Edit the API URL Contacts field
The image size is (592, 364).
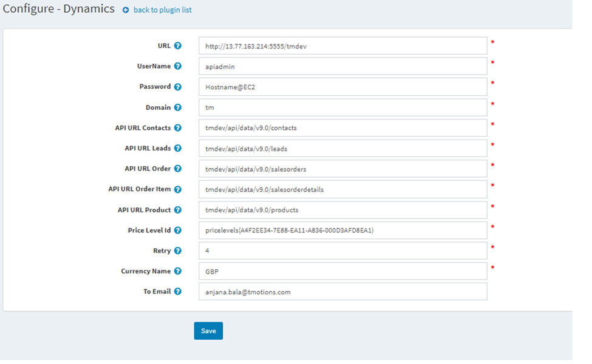point(343,128)
